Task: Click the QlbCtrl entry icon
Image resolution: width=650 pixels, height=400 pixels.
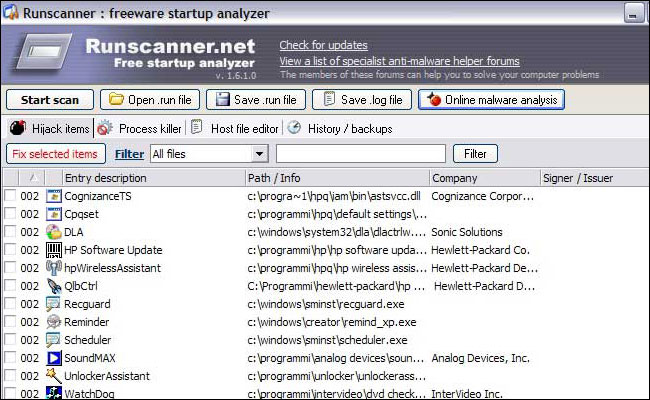Action: click(x=53, y=286)
